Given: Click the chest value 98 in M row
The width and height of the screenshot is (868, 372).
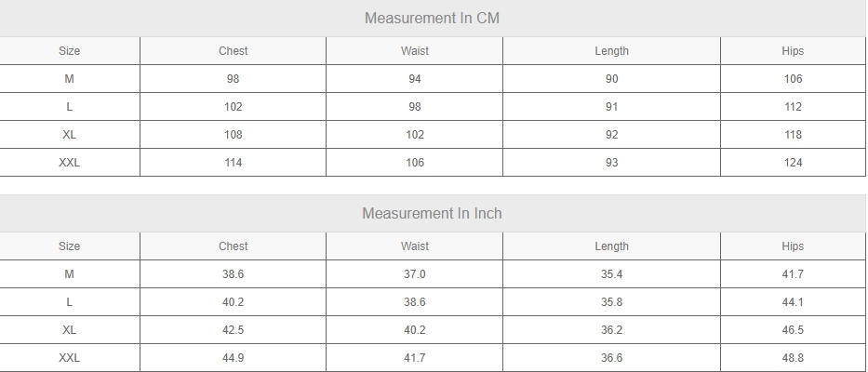Looking at the screenshot, I should click(234, 79).
